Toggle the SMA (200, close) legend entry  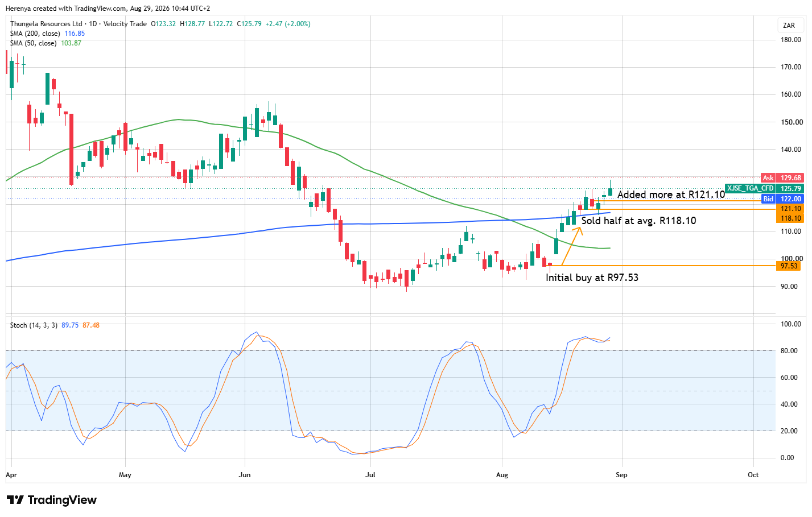35,34
